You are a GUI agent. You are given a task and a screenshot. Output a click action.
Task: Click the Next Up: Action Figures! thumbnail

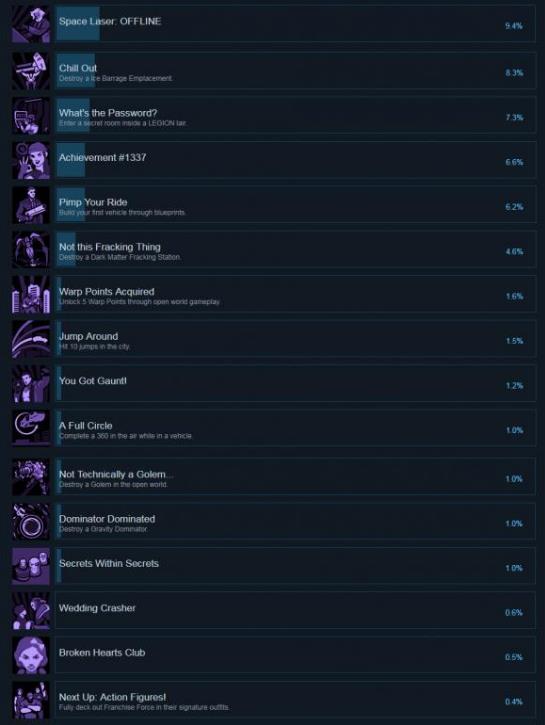(x=31, y=700)
